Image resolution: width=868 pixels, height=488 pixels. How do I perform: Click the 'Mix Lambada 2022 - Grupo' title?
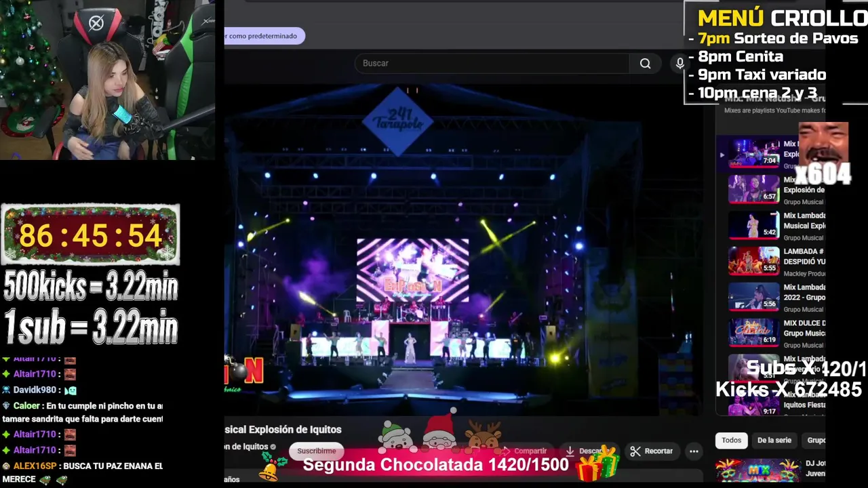pos(804,292)
